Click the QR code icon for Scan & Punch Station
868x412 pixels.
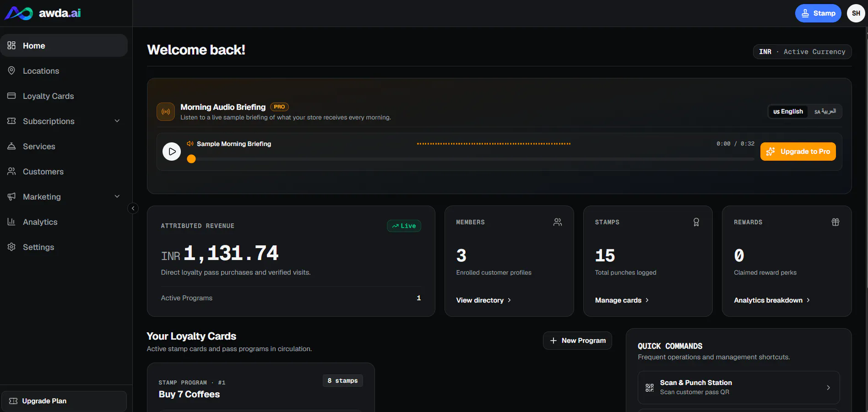tap(650, 388)
